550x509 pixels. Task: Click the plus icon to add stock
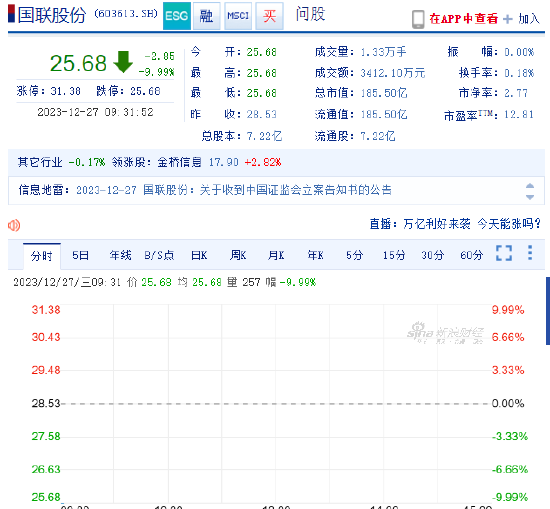(x=508, y=19)
